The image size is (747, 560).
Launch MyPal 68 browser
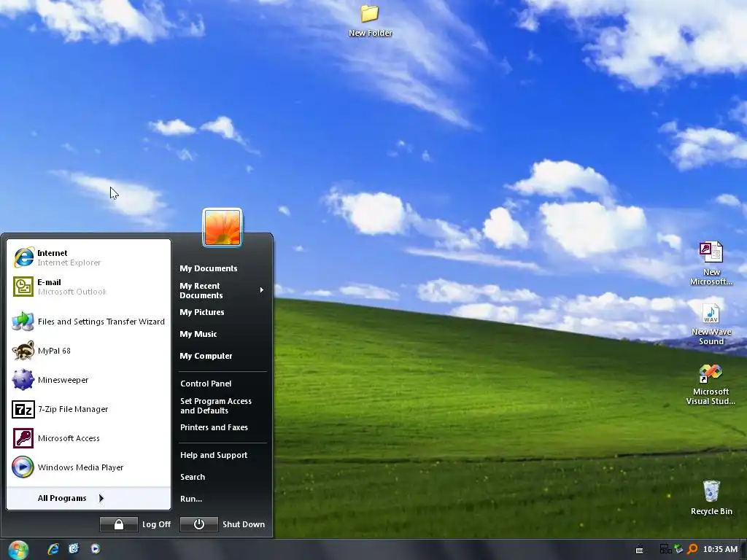88,351
